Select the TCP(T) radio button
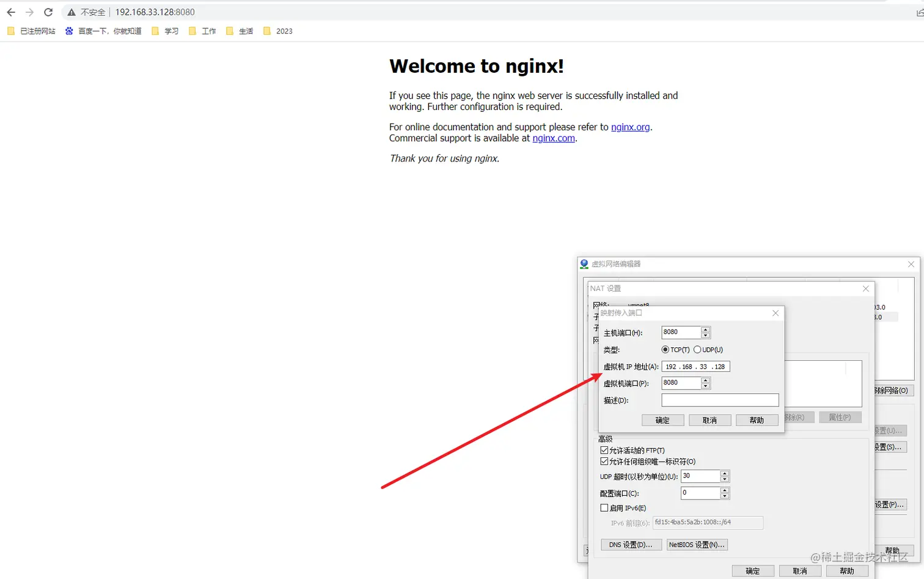Viewport: 924px width, 579px height. 665,350
